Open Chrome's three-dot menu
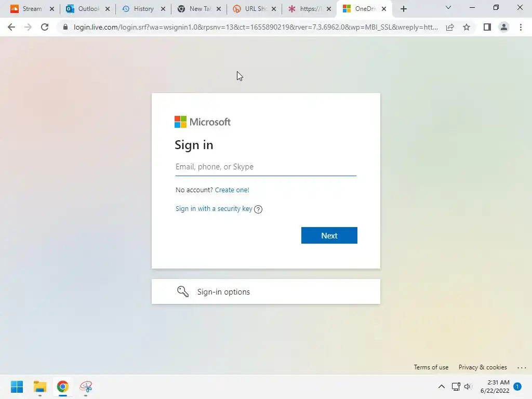Image resolution: width=532 pixels, height=399 pixels. pos(521,27)
